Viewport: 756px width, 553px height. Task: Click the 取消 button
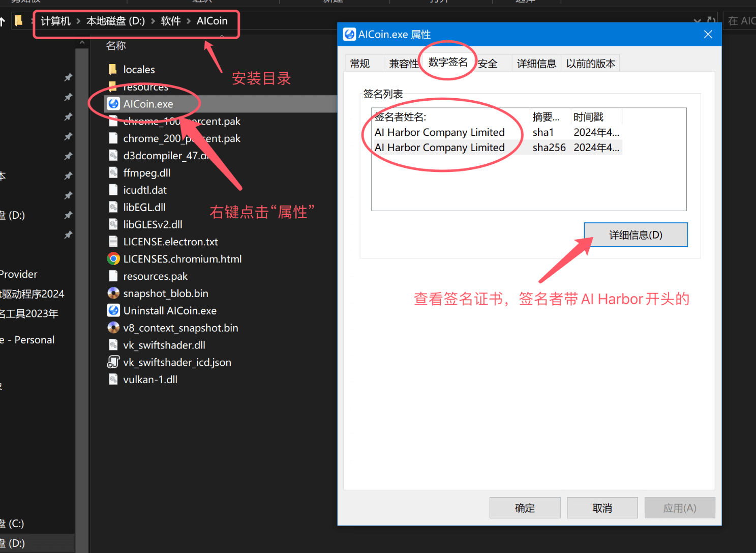(x=602, y=508)
